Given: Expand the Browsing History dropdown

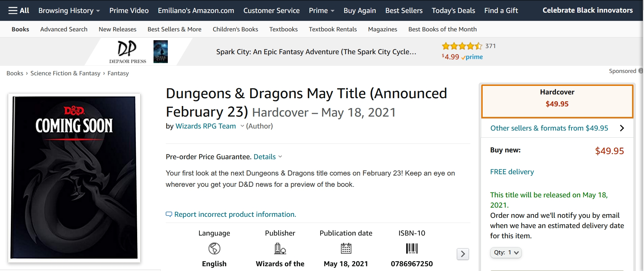Looking at the screenshot, I should tap(69, 11).
